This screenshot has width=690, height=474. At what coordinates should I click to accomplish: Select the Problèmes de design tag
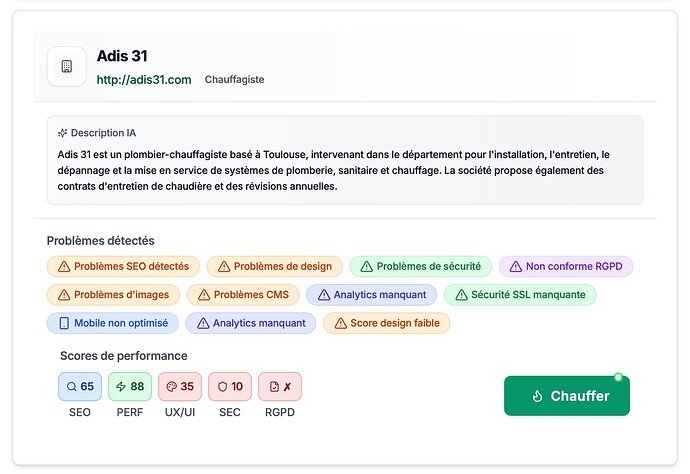pyautogui.click(x=274, y=267)
